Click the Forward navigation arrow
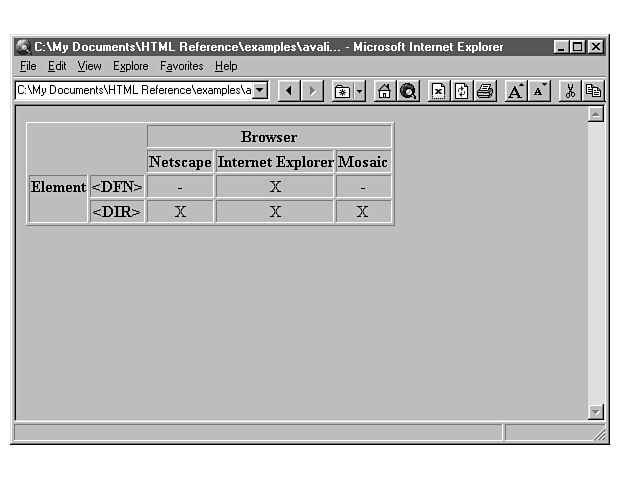640x480 pixels. tap(312, 91)
